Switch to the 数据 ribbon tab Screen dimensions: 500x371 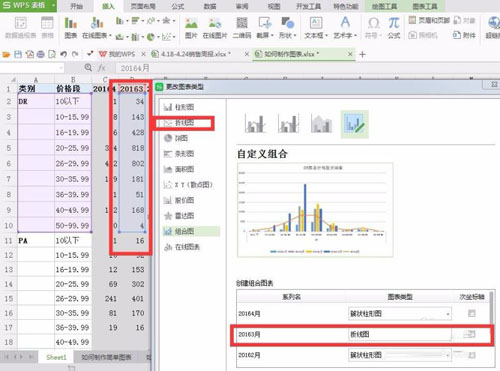click(210, 6)
